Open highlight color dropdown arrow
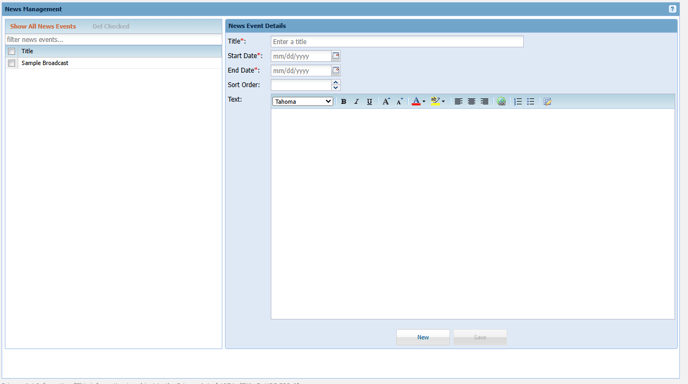688x384 pixels. 443,101
